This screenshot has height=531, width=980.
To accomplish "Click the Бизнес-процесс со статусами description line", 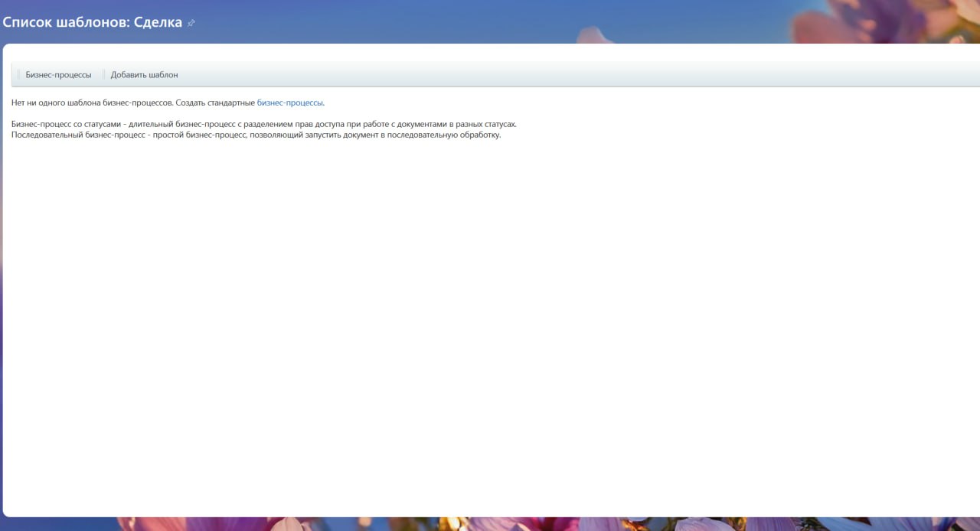I will coord(264,124).
